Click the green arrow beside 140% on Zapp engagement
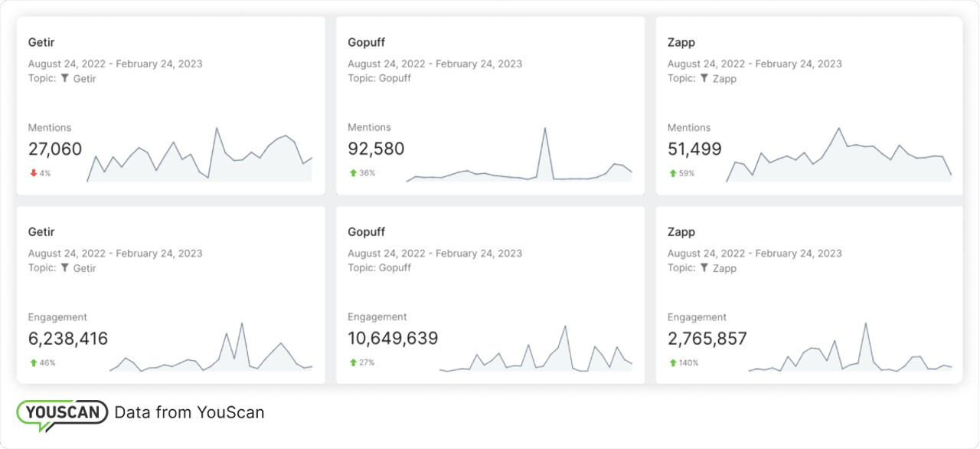The height and width of the screenshot is (449, 980). [671, 362]
